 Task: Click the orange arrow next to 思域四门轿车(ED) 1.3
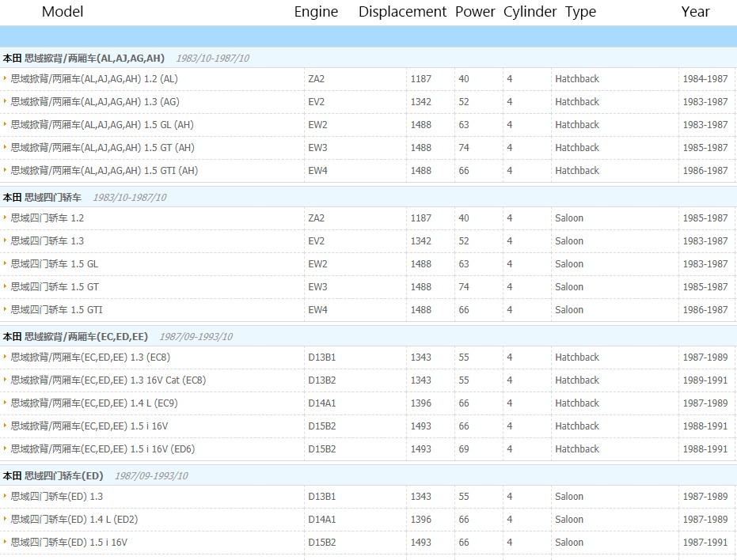tap(5, 496)
